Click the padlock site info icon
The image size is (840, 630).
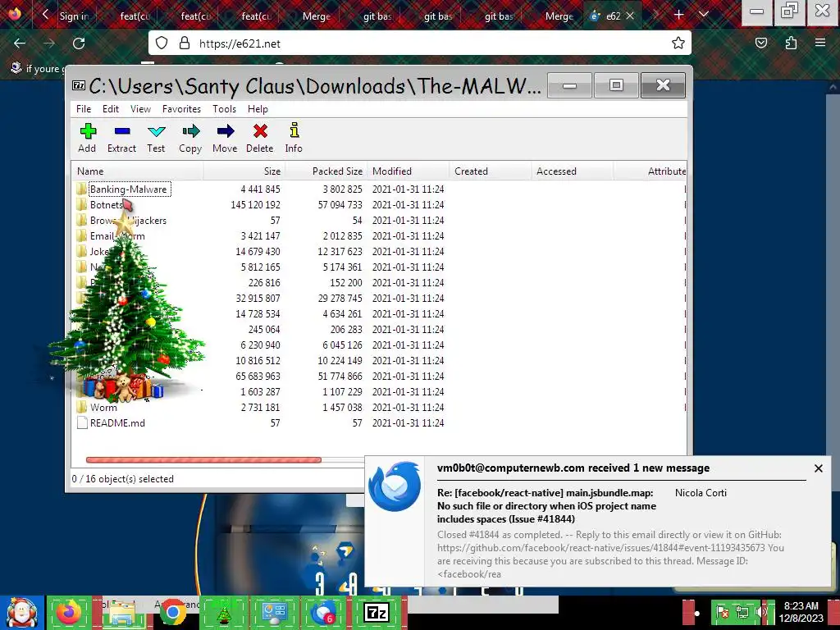tap(185, 43)
